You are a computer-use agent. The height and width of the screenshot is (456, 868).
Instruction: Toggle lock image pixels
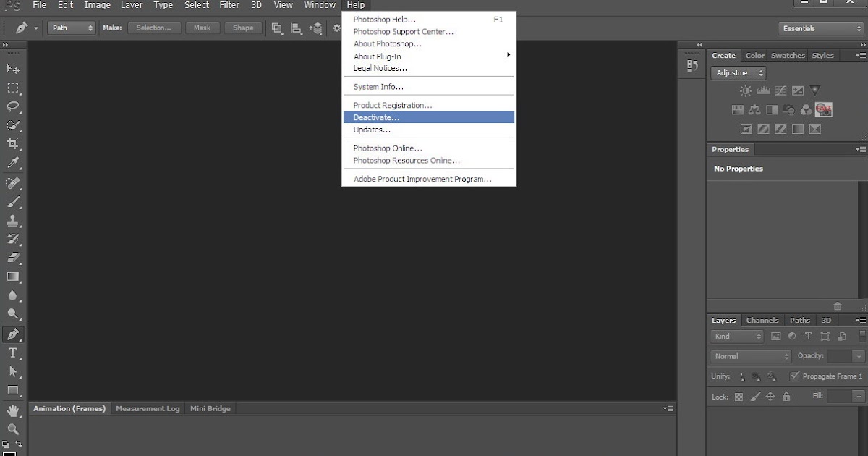(x=754, y=397)
